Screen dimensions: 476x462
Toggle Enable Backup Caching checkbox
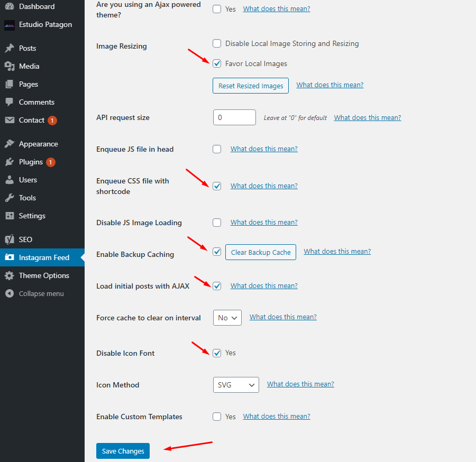pyautogui.click(x=217, y=252)
